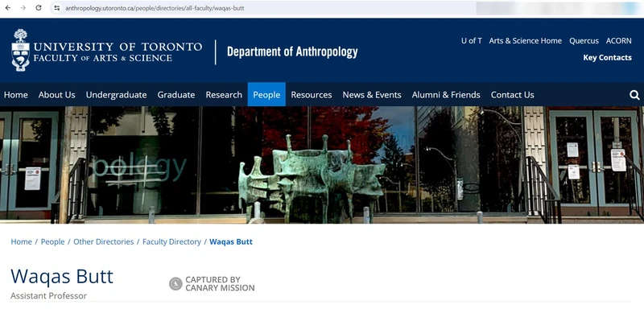This screenshot has width=644, height=309.
Task: Click the University of Toronto crest logo
Action: [21, 50]
